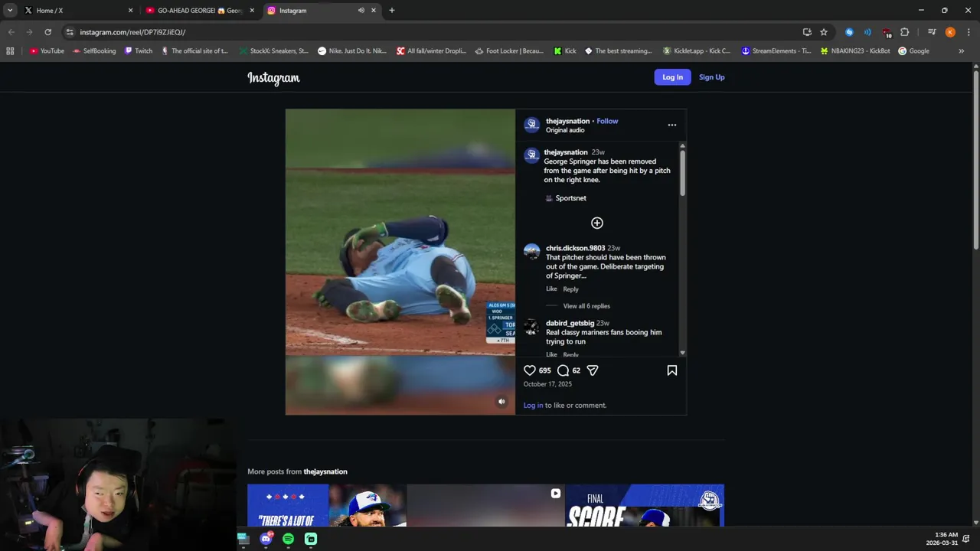Open the green Kick app in taskbar
This screenshot has width=980, height=551.
pyautogui.click(x=311, y=539)
